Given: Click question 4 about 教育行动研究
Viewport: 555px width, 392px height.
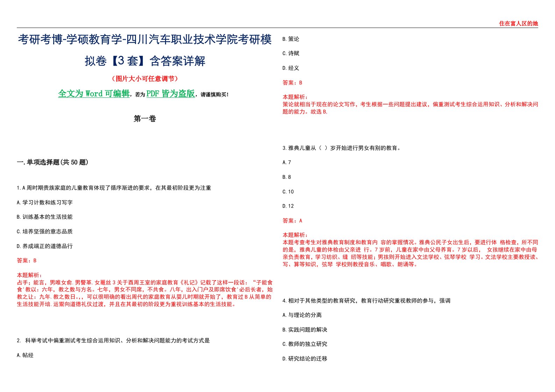Looking at the screenshot, I should point(367,301).
